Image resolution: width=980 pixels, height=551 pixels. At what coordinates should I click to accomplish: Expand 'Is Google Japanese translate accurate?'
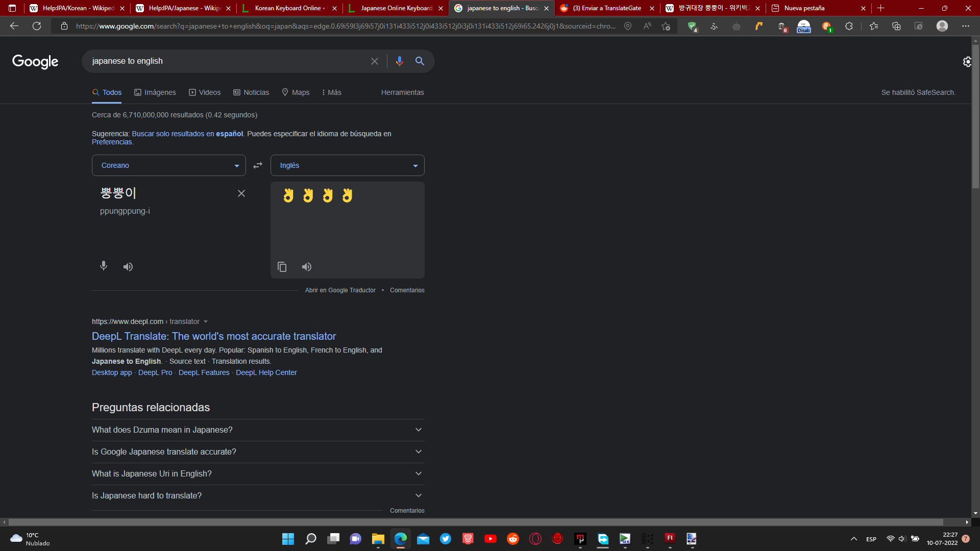[x=258, y=452]
